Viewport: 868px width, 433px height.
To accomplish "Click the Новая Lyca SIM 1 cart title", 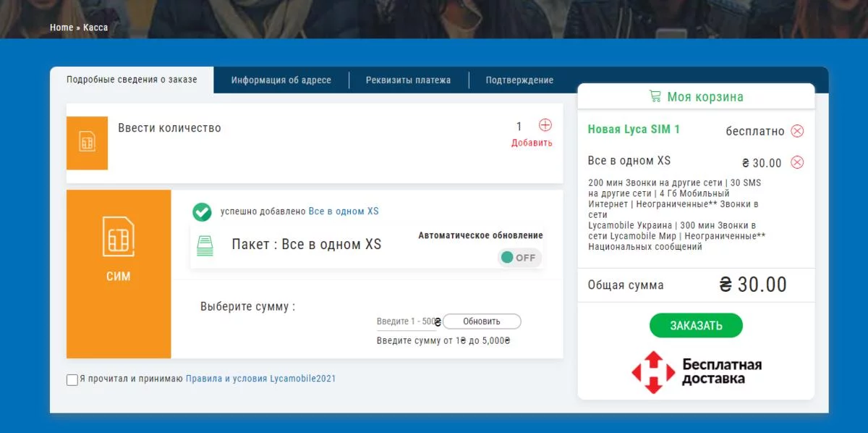I will (x=634, y=130).
